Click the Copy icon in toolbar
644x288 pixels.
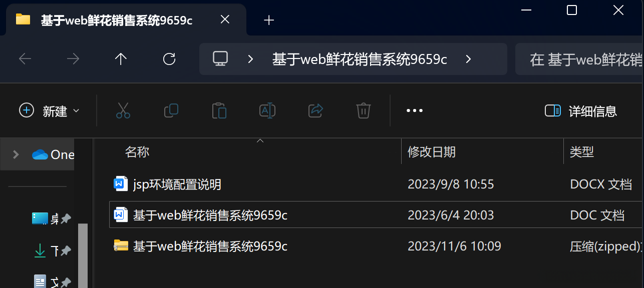click(x=171, y=110)
